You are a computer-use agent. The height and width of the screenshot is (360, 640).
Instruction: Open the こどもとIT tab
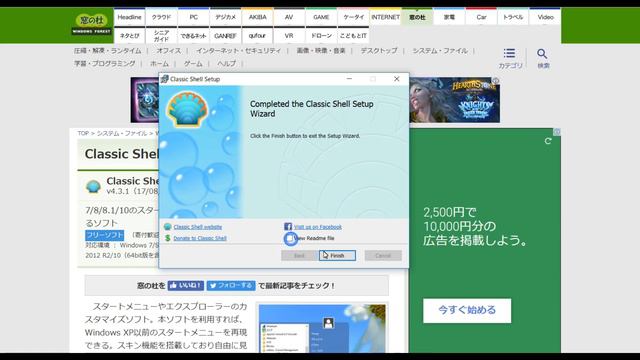coord(353,36)
